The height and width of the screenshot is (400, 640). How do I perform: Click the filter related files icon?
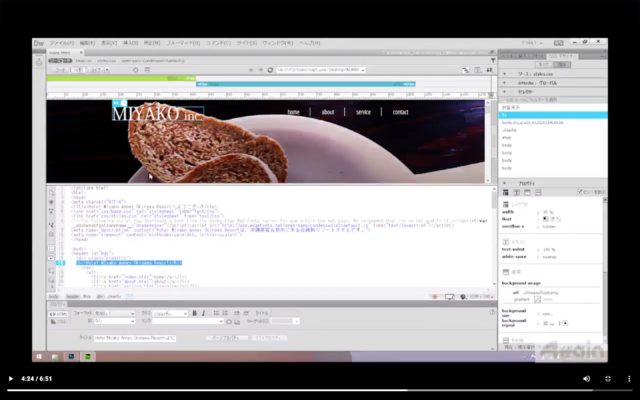(493, 60)
